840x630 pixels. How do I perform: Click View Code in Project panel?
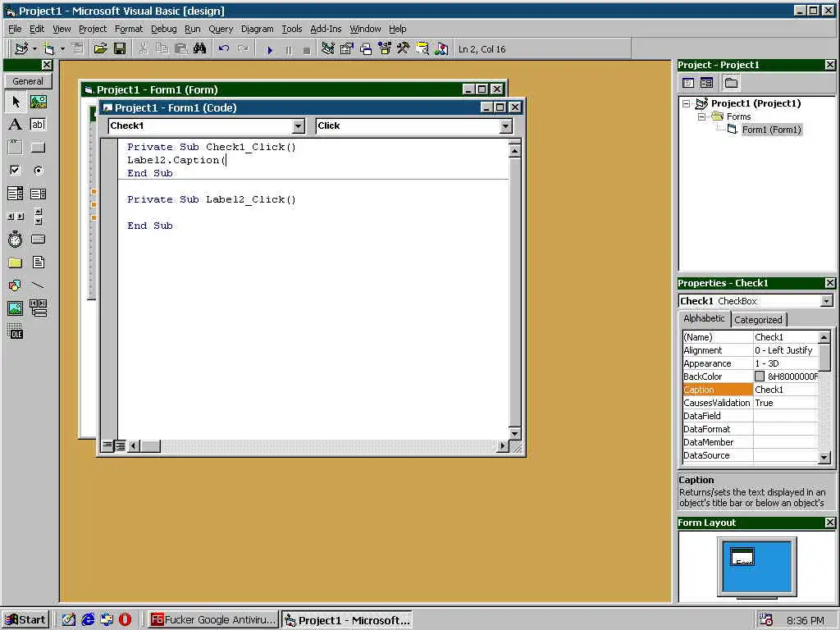click(688, 83)
